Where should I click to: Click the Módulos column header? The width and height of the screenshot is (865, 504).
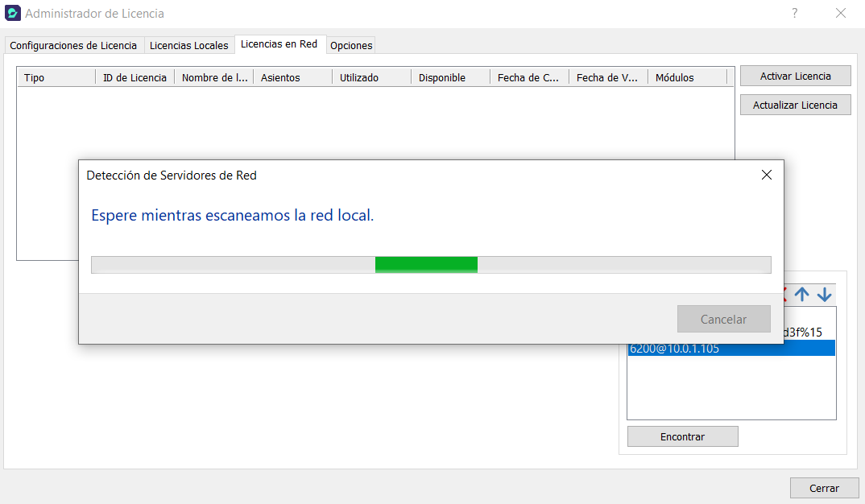[687, 78]
